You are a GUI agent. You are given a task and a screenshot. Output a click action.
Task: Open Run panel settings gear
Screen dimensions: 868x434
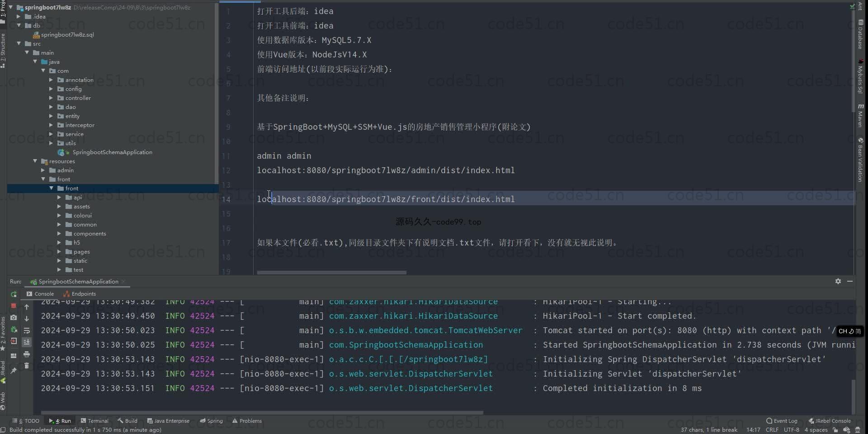click(838, 281)
